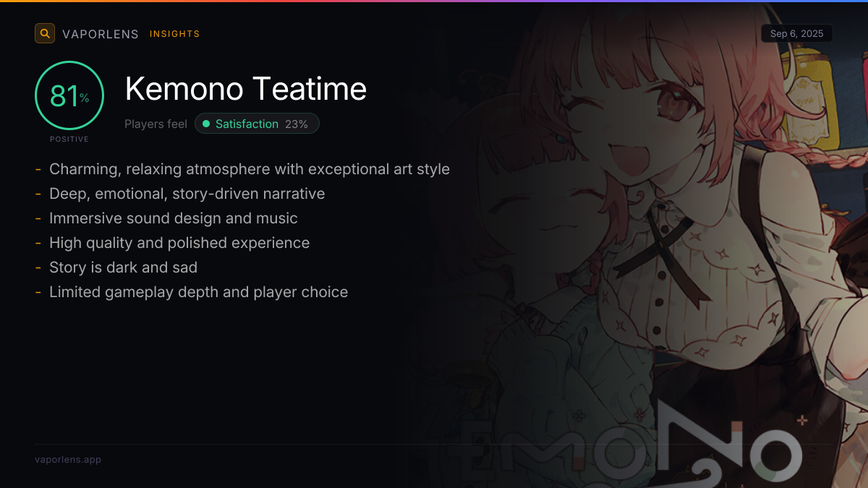
Task: Open the vaporlens.app footer link
Action: point(68,460)
